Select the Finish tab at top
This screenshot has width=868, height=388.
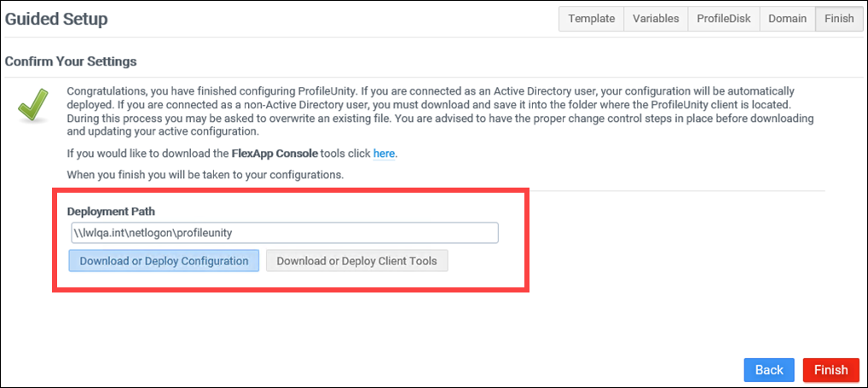click(838, 19)
